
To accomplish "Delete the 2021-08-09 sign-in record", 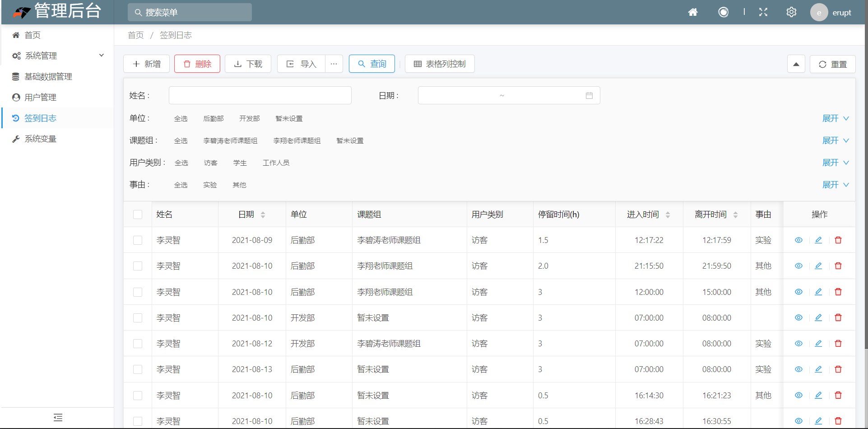I will (838, 240).
